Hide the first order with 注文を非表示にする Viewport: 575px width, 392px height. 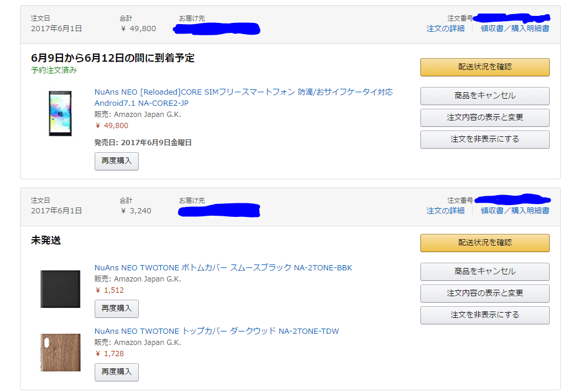[485, 139]
